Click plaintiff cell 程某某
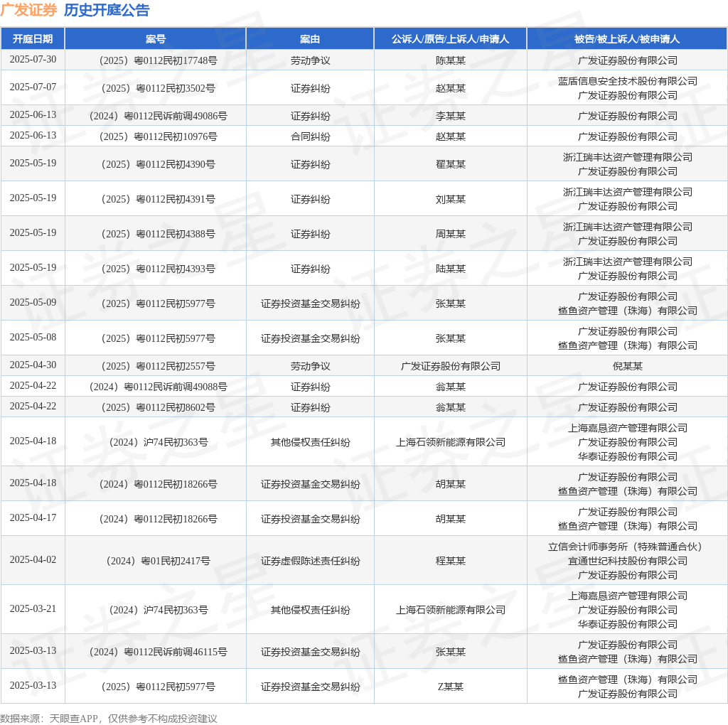 point(450,561)
